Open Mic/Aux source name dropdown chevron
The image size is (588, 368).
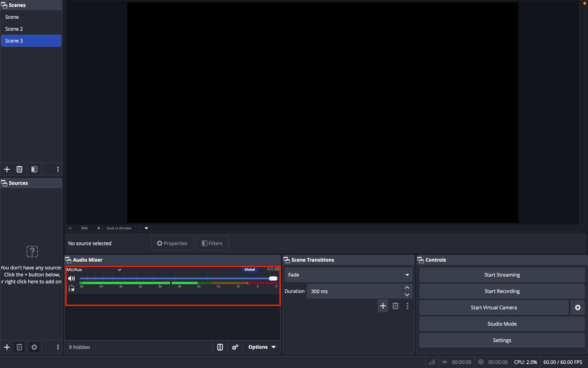120,270
